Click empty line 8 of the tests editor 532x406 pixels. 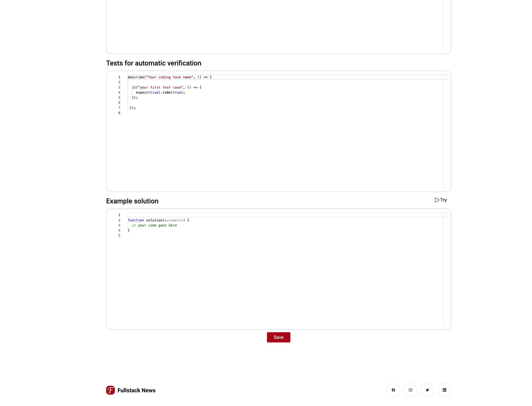click(x=169, y=113)
